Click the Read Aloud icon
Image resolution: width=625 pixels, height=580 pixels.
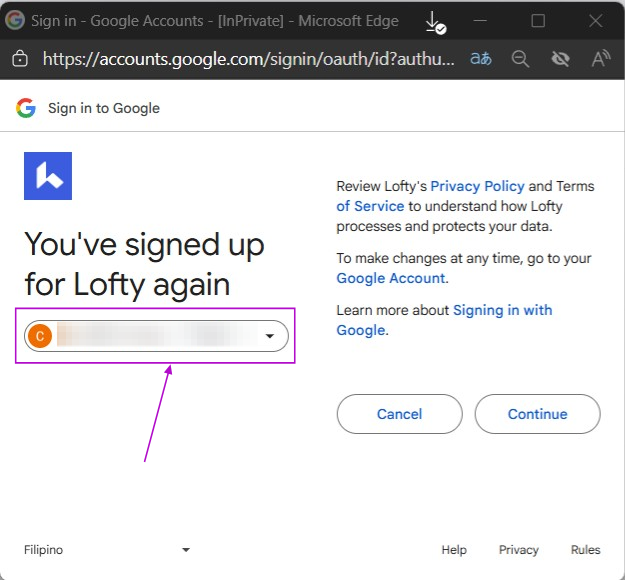(x=600, y=59)
